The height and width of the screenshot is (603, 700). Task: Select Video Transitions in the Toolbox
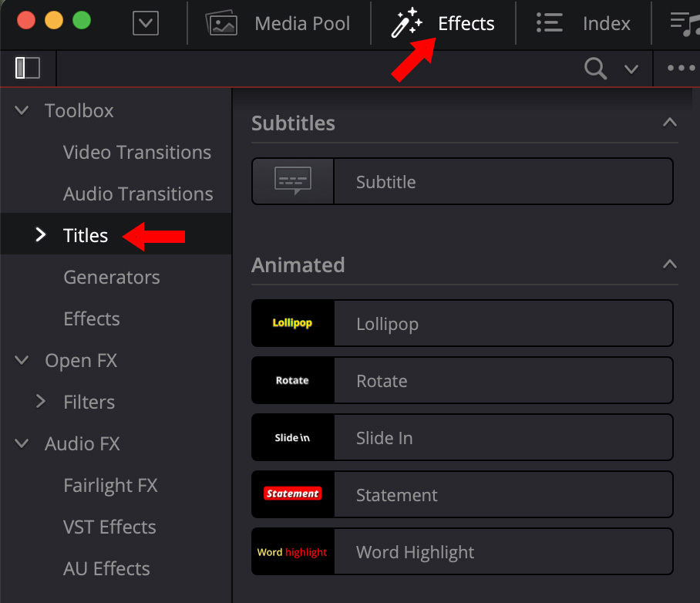tap(136, 152)
